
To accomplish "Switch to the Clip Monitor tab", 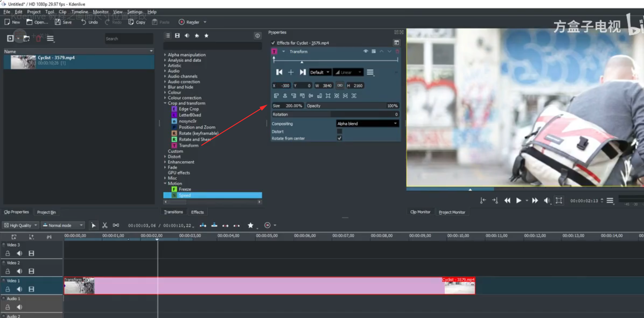I will pos(420,212).
